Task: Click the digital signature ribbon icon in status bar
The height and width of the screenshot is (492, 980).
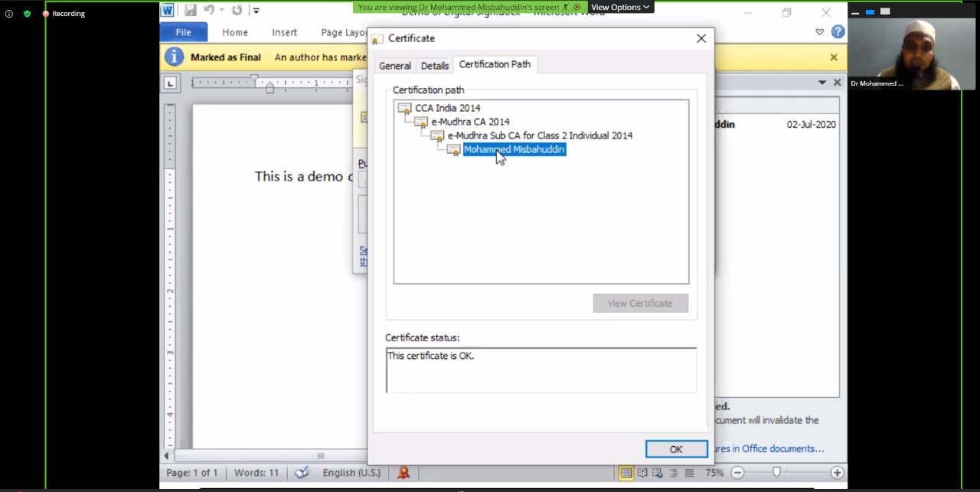Action: [x=403, y=473]
